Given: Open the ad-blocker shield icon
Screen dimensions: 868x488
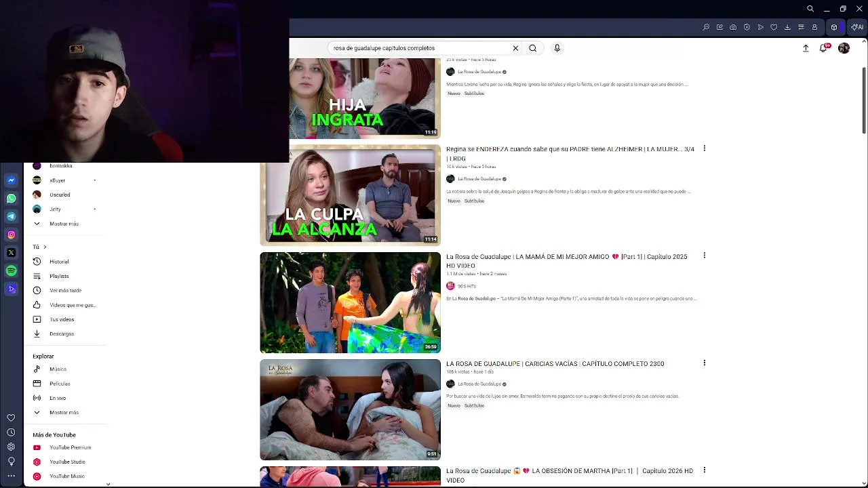Looking at the screenshot, I should coord(747,27).
